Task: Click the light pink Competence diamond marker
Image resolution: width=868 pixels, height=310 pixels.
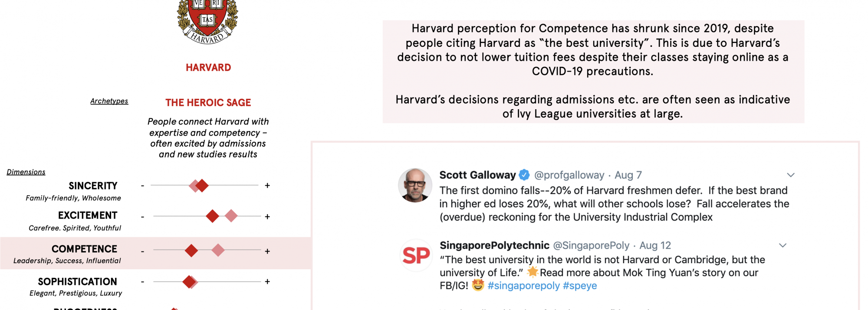Action: click(x=218, y=250)
